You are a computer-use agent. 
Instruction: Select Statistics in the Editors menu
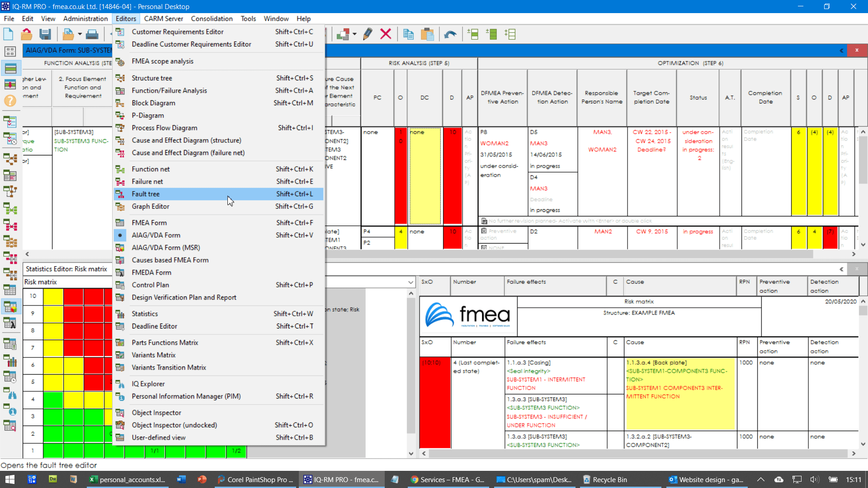[145, 314]
